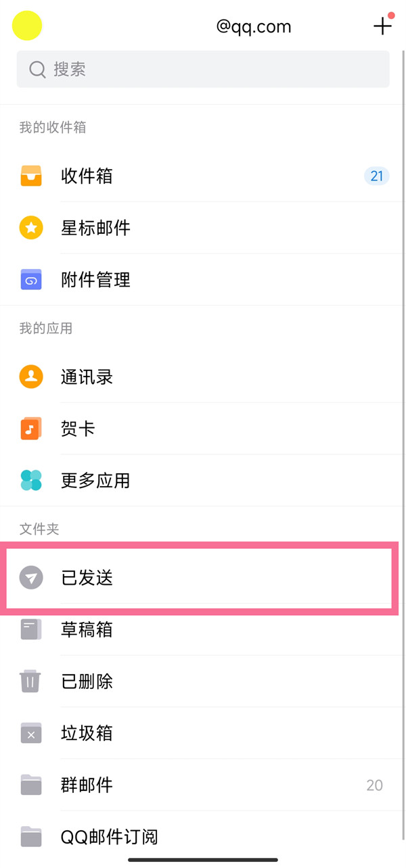The image size is (406, 868).
Task: Click the search magnifier icon
Action: pos(37,69)
